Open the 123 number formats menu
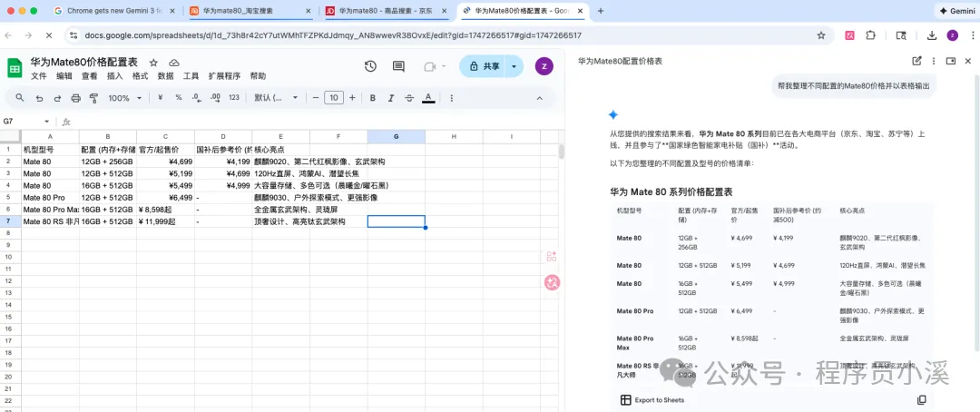The image size is (980, 412). click(x=234, y=97)
